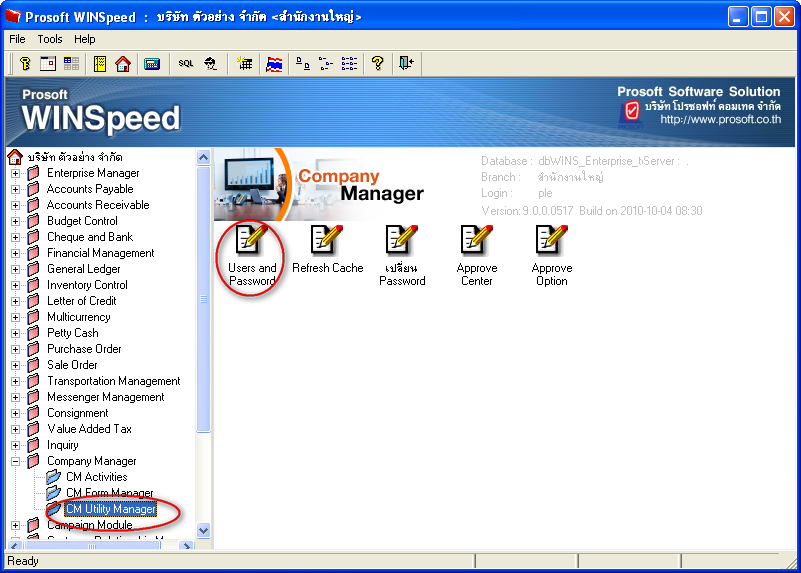This screenshot has width=801, height=573.
Task: Open the File menu
Action: click(17, 39)
